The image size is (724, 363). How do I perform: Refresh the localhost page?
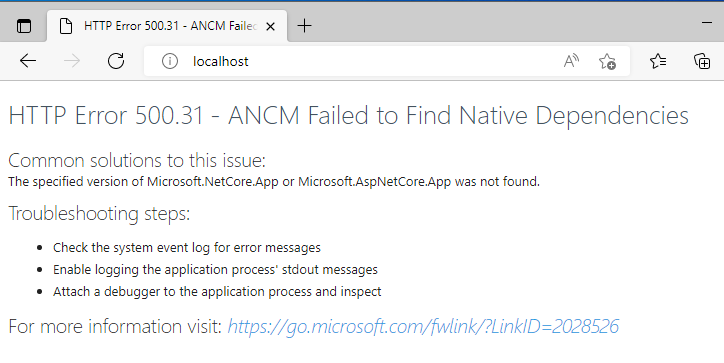point(116,61)
